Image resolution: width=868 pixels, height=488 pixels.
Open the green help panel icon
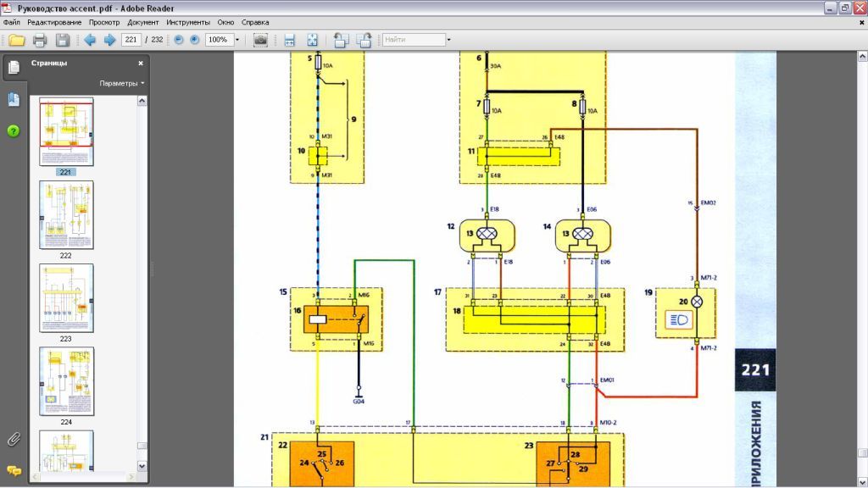point(14,131)
